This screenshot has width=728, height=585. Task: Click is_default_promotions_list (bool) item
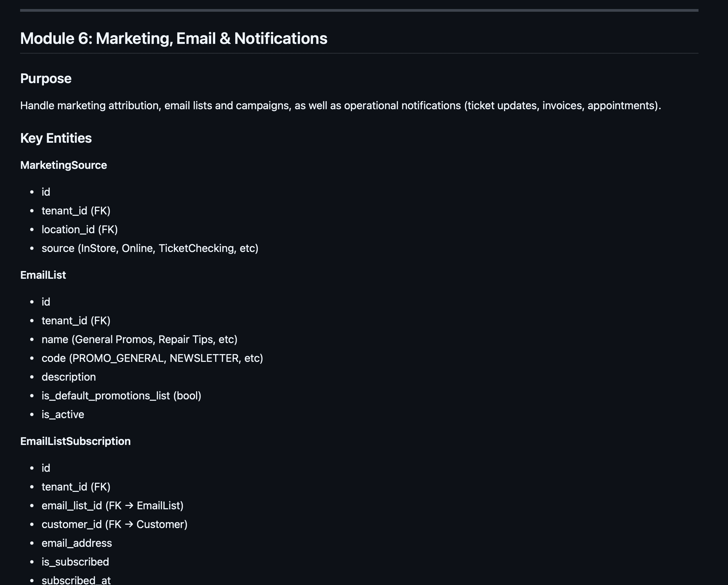(x=121, y=396)
